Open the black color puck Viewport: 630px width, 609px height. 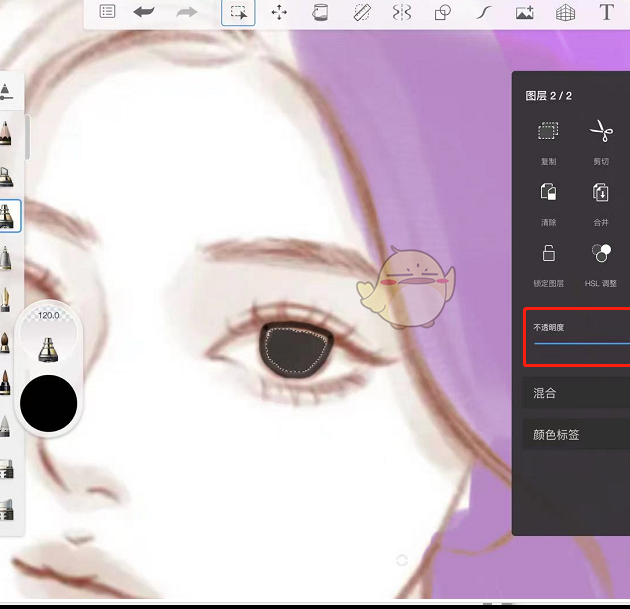[x=49, y=403]
